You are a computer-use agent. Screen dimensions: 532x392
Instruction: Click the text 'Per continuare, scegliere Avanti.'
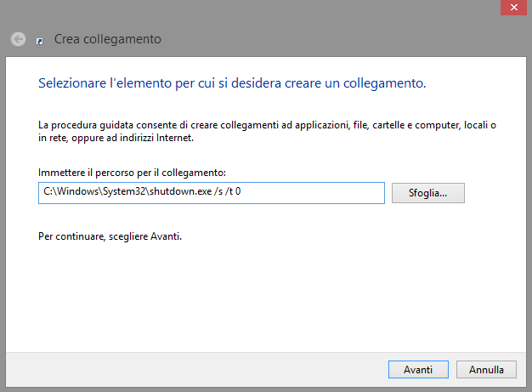110,236
